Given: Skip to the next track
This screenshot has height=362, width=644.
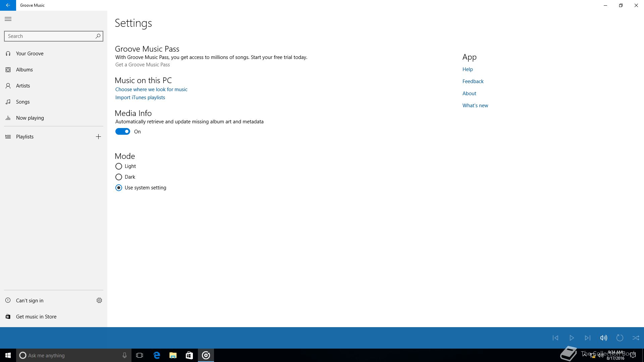Looking at the screenshot, I should pos(588,338).
